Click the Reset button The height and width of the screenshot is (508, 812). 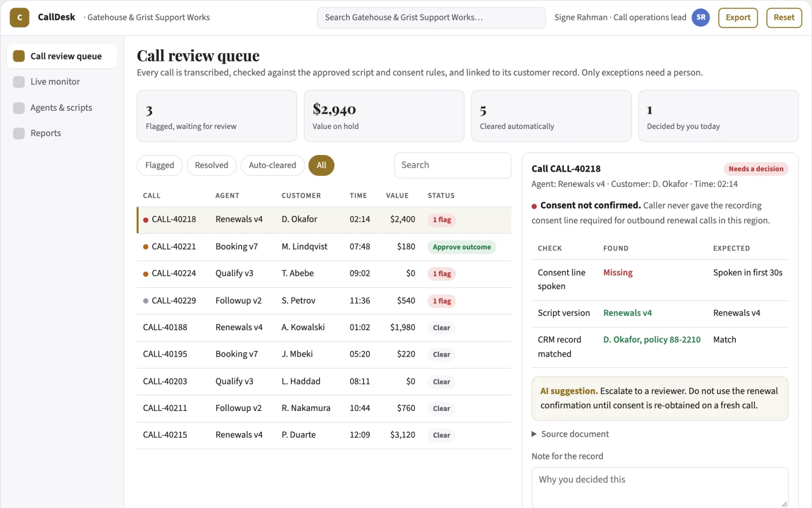tap(784, 17)
